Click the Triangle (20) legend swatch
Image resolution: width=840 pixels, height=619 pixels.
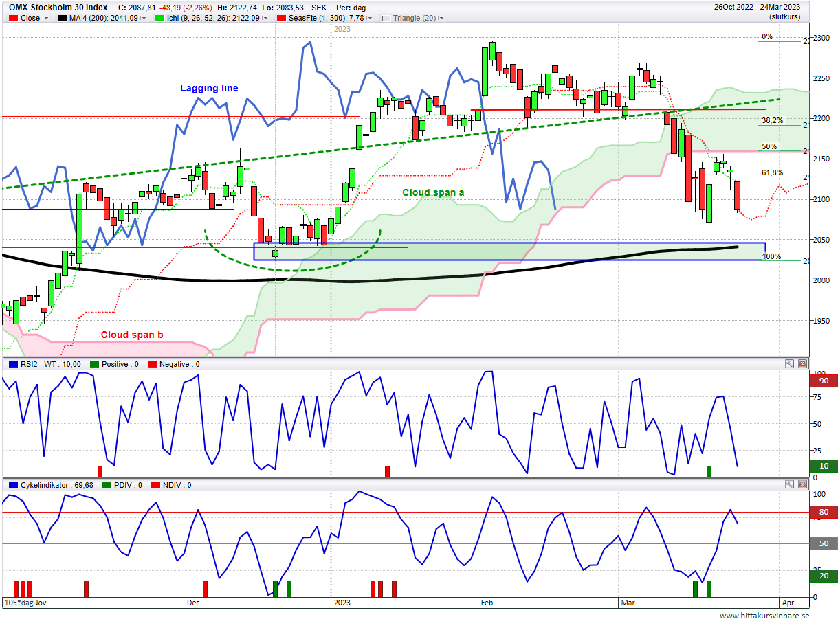tap(386, 19)
